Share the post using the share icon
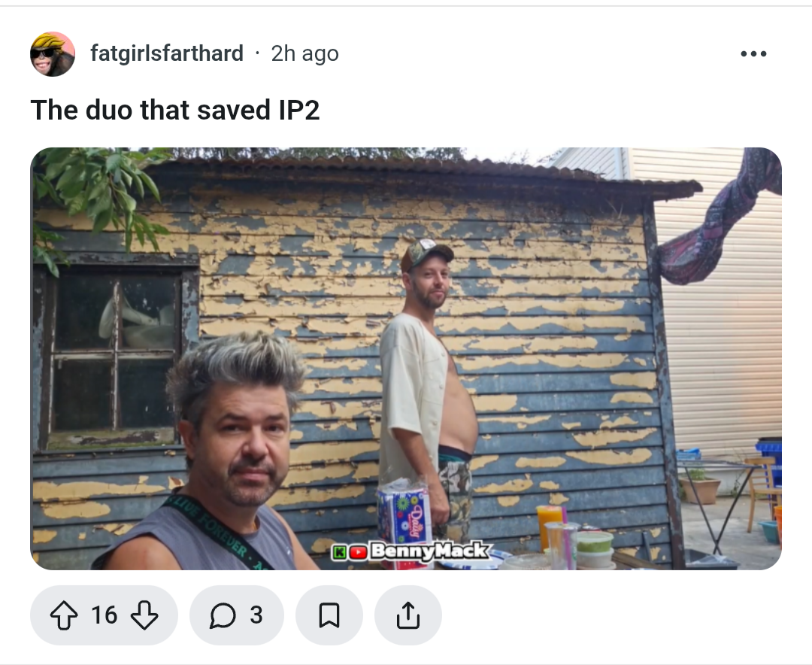The image size is (812, 665). click(x=408, y=615)
